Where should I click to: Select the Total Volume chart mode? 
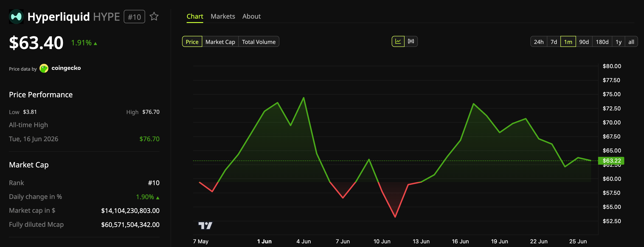coord(259,42)
